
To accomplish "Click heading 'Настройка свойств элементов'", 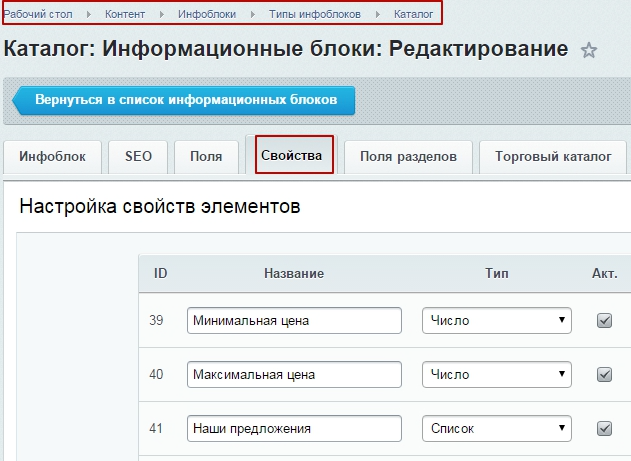I will [160, 207].
